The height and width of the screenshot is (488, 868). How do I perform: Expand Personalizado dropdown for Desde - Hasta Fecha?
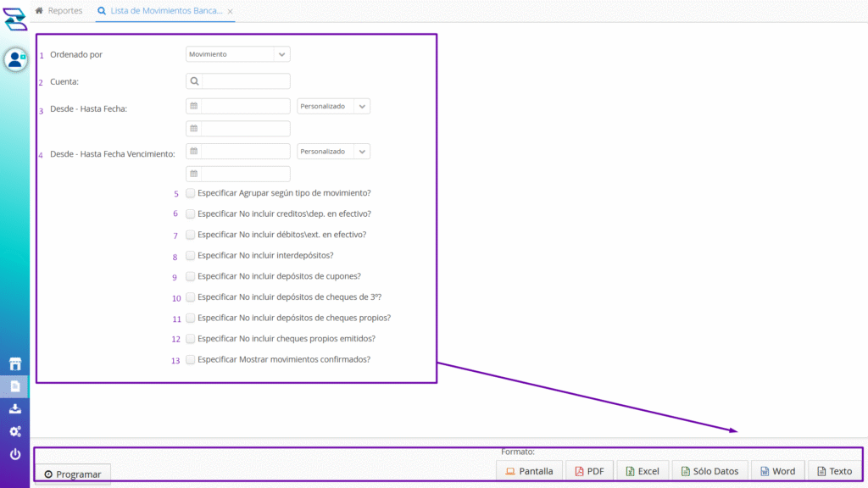tap(333, 107)
